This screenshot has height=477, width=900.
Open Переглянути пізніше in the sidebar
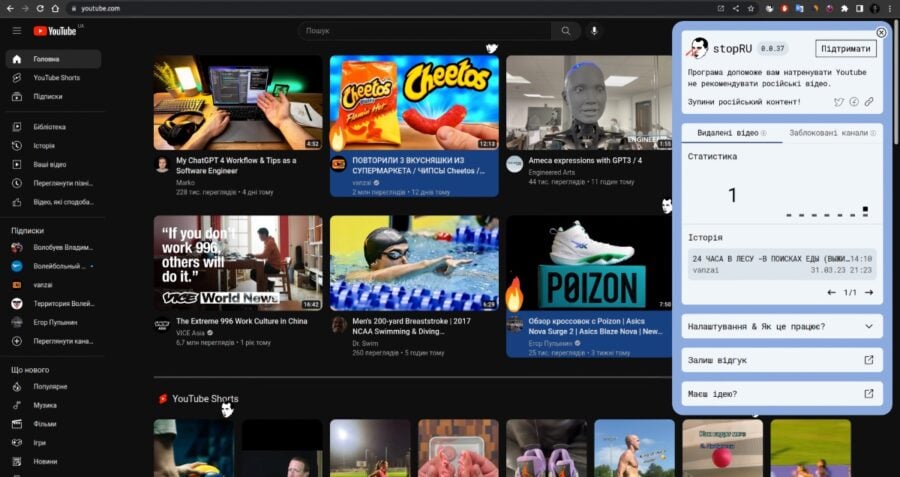point(53,183)
